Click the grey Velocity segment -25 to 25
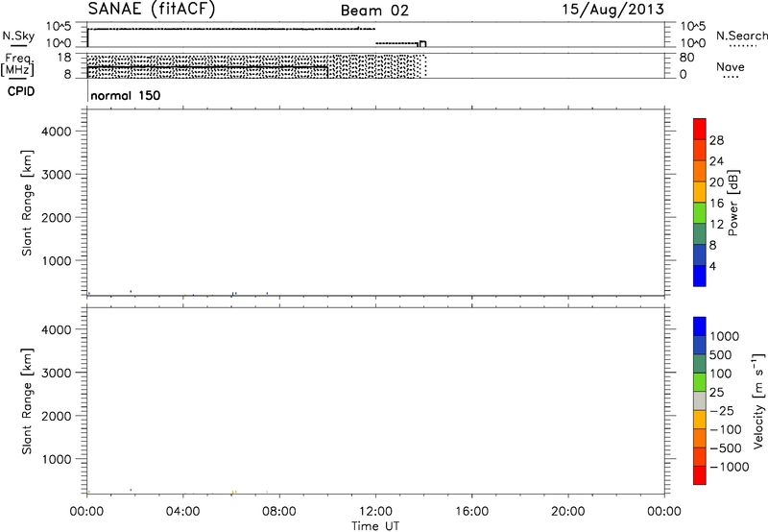Screen dimensions: 768x532 700,400
